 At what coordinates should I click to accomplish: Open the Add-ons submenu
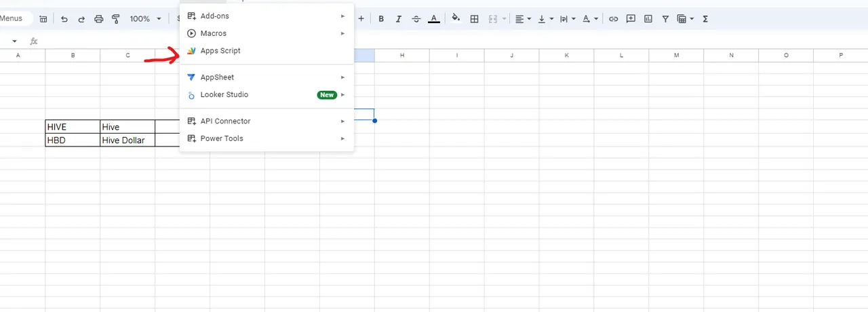[x=267, y=16]
